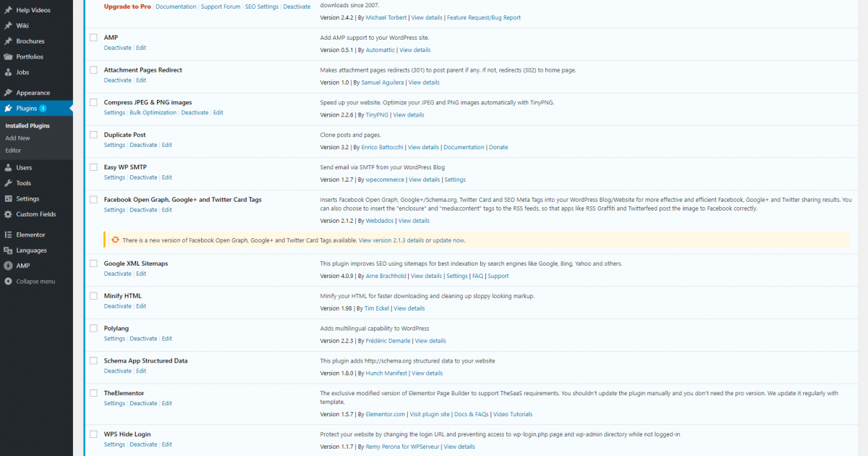This screenshot has width=868, height=456.
Task: Click the Languages icon in sidebar
Action: 8,250
